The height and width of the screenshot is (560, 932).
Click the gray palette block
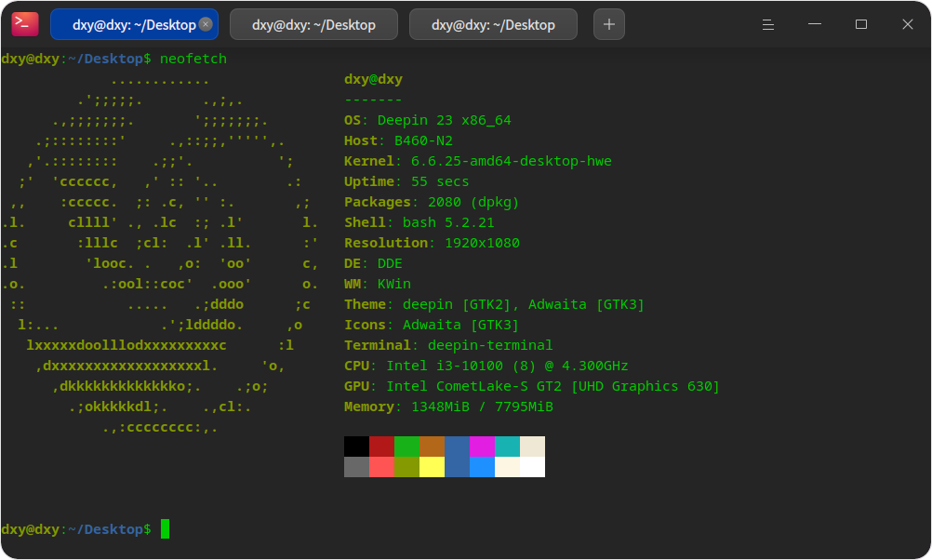click(x=356, y=467)
